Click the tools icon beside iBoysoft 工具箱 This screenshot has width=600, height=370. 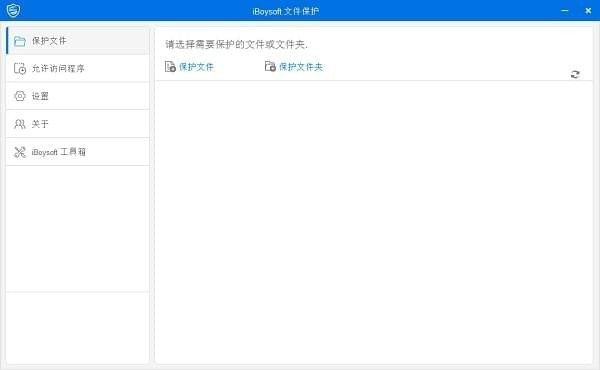click(20, 152)
